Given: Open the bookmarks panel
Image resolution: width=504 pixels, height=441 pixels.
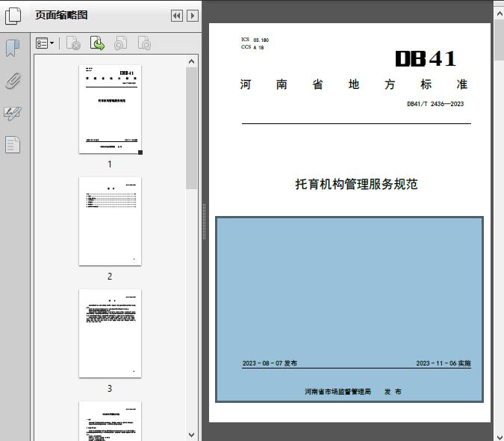Looking at the screenshot, I should click(13, 49).
